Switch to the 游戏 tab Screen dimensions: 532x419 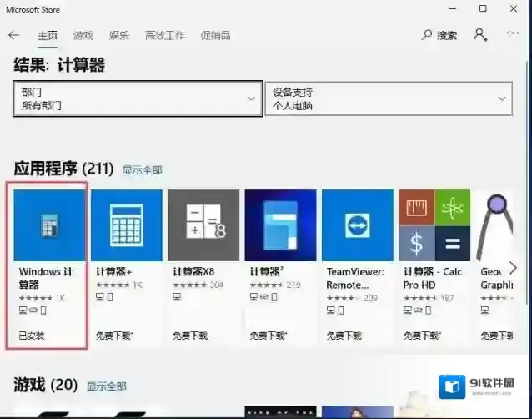[x=83, y=36]
